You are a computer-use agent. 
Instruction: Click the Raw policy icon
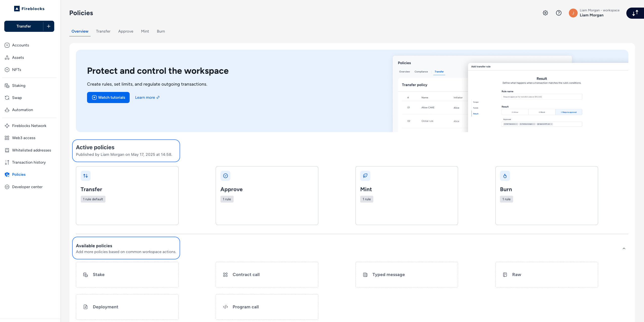(x=505, y=275)
